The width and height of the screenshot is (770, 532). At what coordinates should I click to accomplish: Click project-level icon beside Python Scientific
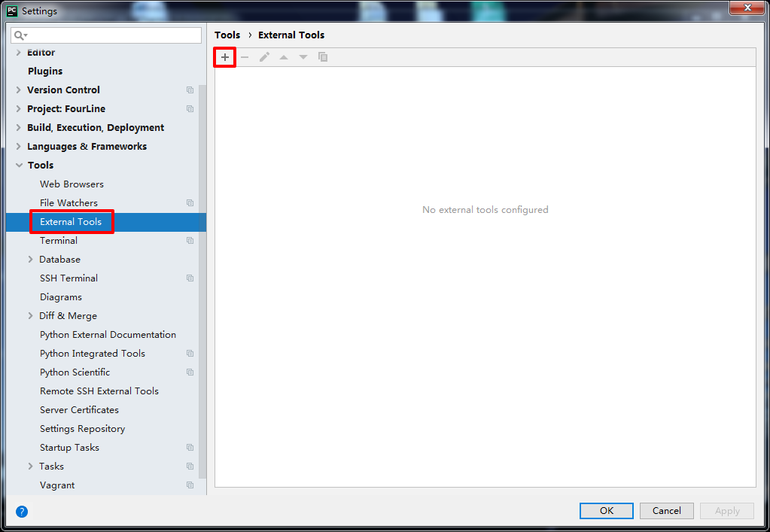[x=190, y=372]
